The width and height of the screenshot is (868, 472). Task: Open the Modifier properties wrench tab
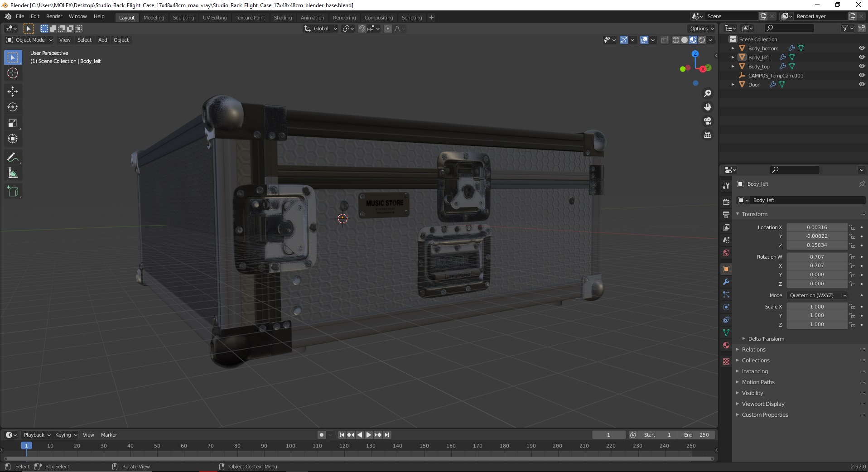click(x=726, y=282)
